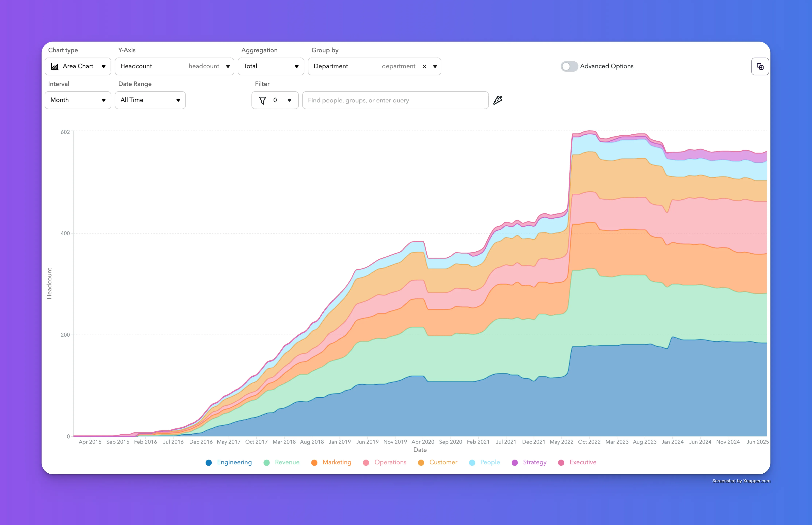
Task: Click the Find people or groups query field
Action: 395,100
